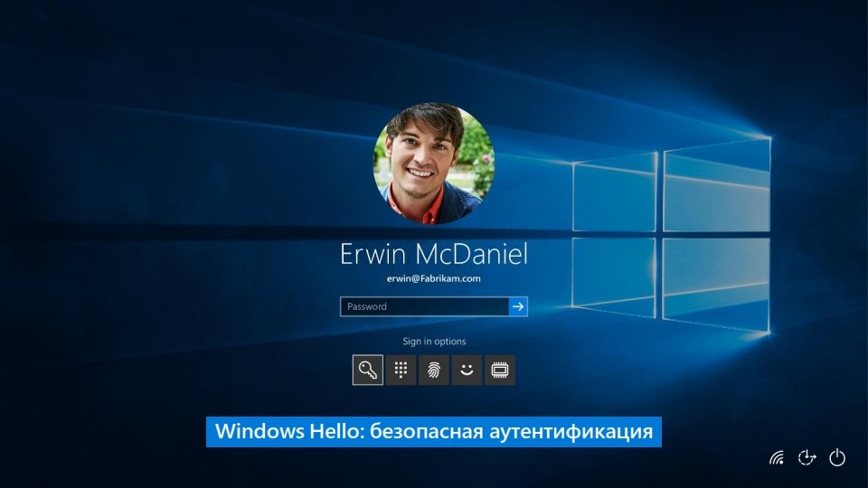This screenshot has width=868, height=488.
Task: Choose the PIN keypad sign-in option
Action: [401, 370]
